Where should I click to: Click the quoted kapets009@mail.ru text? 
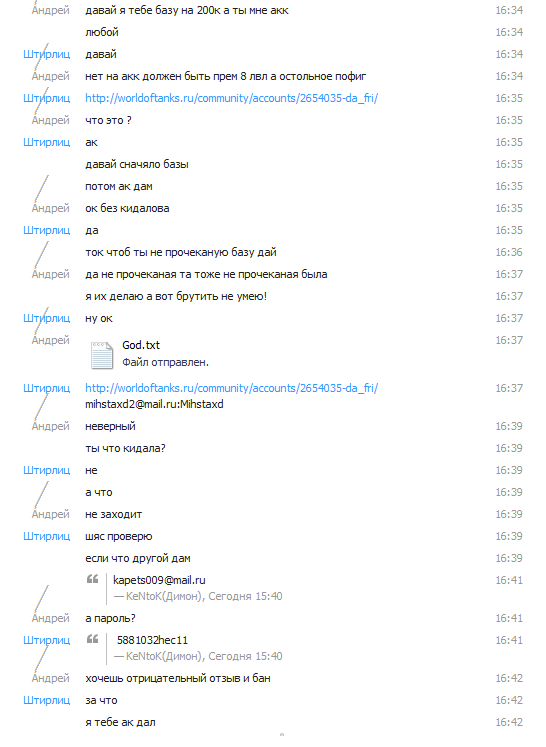[x=159, y=580]
